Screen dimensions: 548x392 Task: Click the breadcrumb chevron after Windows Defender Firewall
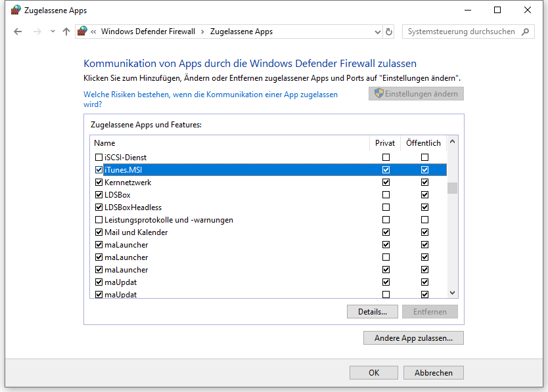(202, 32)
